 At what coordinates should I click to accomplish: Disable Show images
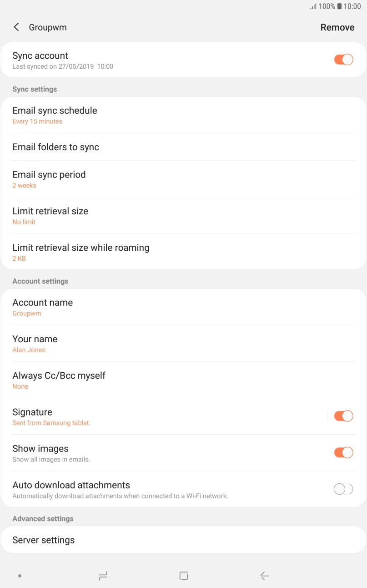tap(343, 452)
